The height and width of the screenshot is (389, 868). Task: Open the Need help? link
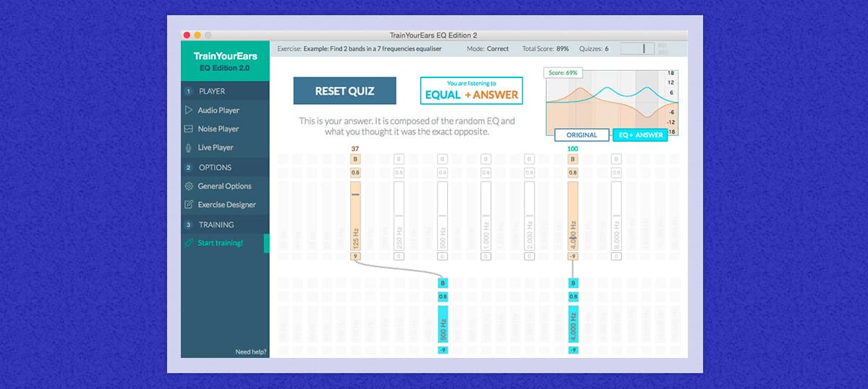pos(252,352)
